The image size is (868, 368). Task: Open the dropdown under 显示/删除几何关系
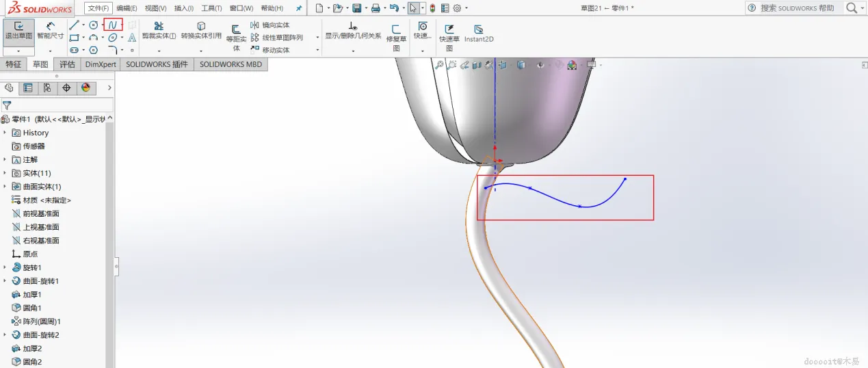[353, 51]
